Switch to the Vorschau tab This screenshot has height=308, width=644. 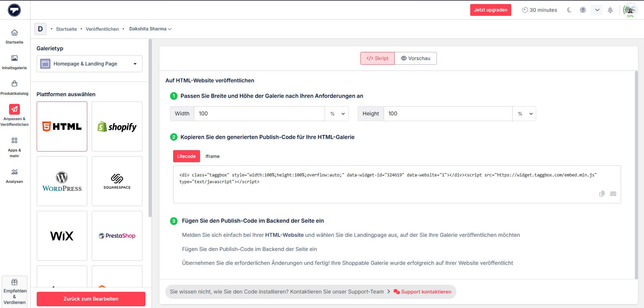coord(416,58)
